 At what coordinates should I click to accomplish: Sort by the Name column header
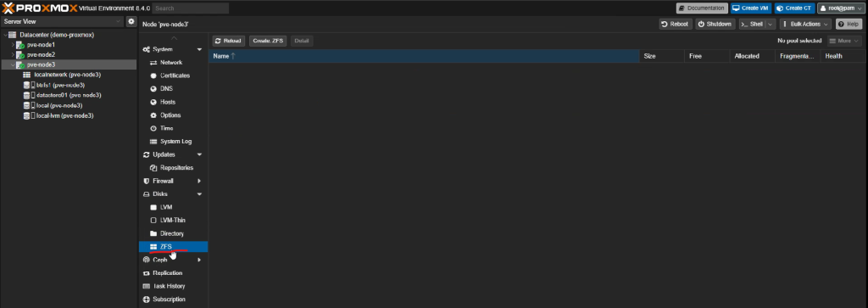click(424, 56)
